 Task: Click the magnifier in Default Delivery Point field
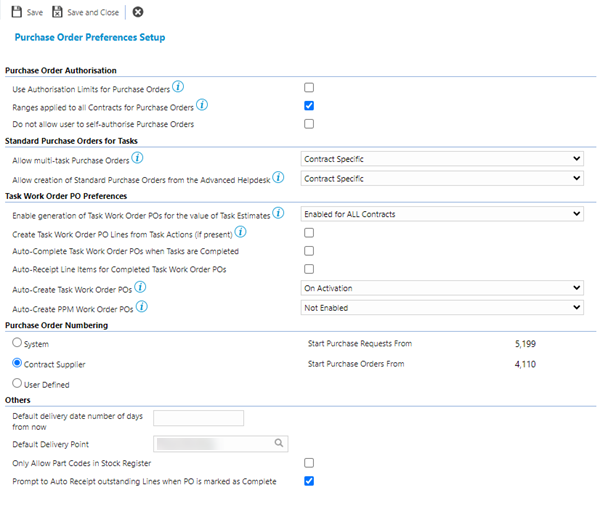pyautogui.click(x=279, y=442)
